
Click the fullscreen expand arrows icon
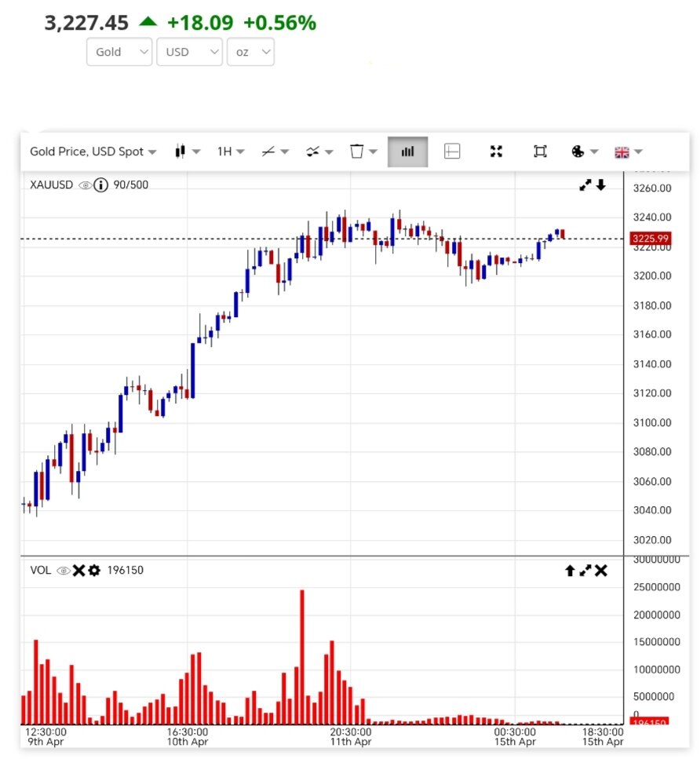coord(496,151)
